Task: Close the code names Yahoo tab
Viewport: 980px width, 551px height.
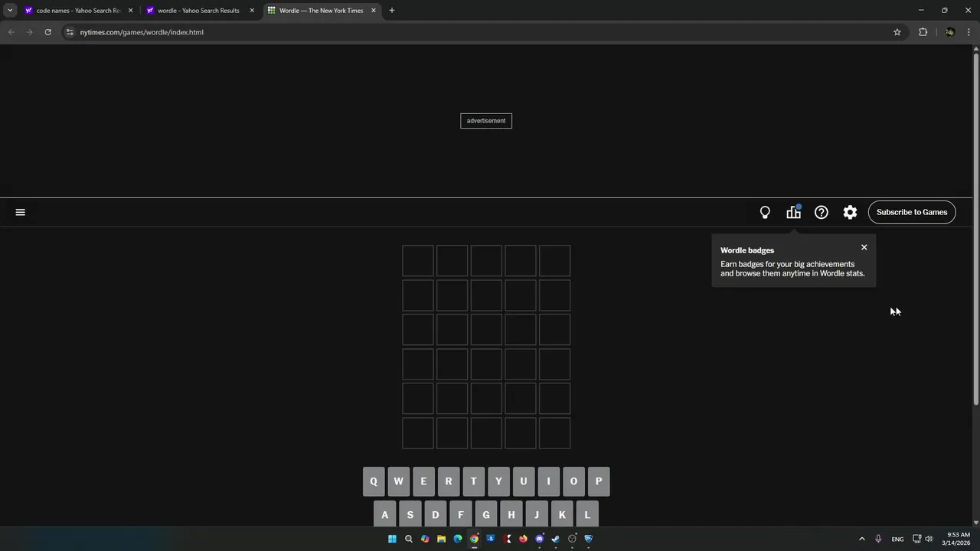Action: click(130, 11)
